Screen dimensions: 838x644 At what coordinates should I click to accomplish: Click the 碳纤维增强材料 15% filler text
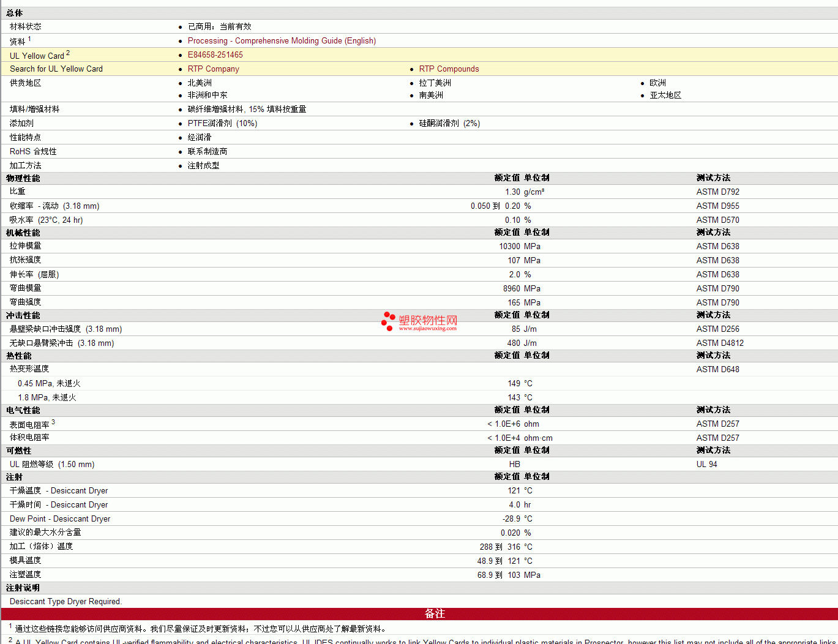247,109
